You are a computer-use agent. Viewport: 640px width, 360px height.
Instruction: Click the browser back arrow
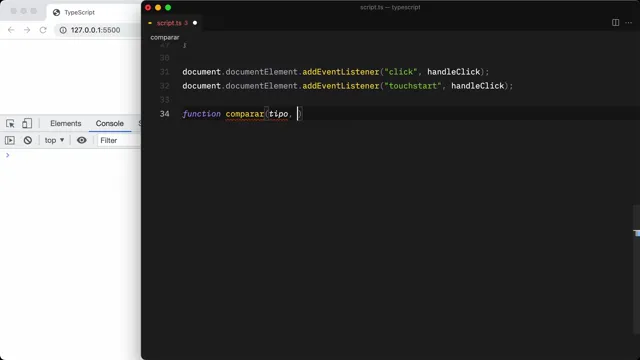(x=11, y=30)
